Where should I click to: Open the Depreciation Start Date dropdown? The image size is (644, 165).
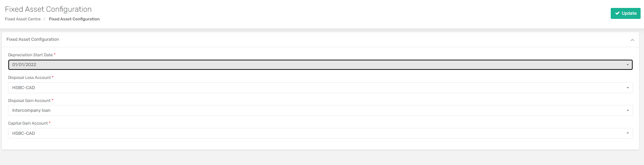click(x=320, y=65)
